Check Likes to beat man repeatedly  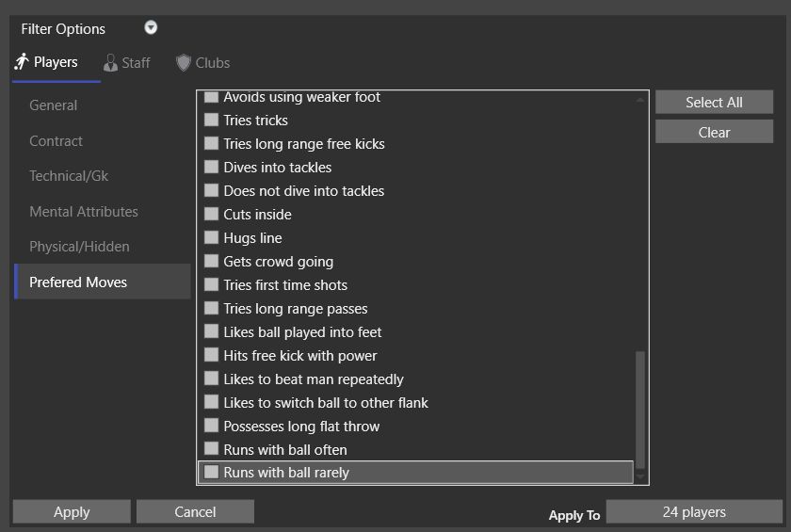(211, 379)
